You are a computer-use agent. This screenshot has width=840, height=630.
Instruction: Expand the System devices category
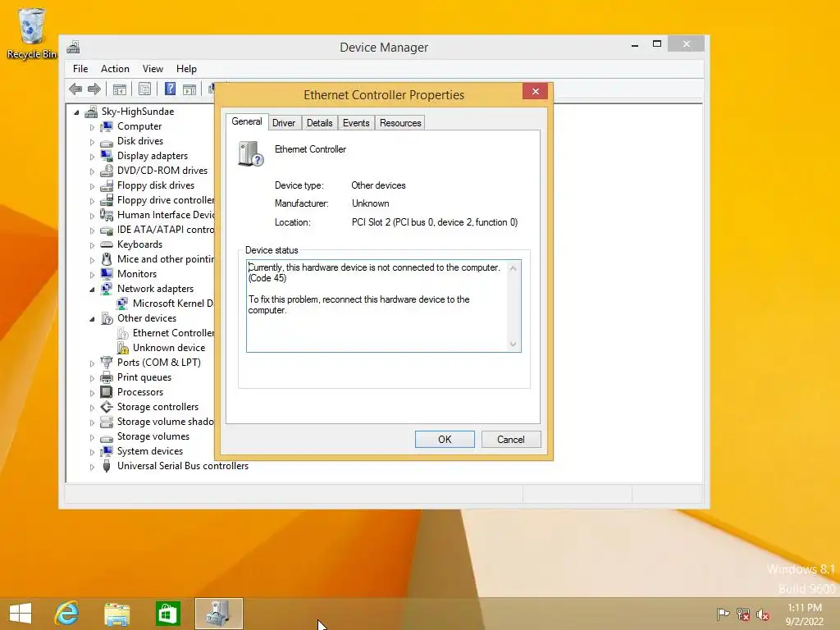pyautogui.click(x=92, y=452)
